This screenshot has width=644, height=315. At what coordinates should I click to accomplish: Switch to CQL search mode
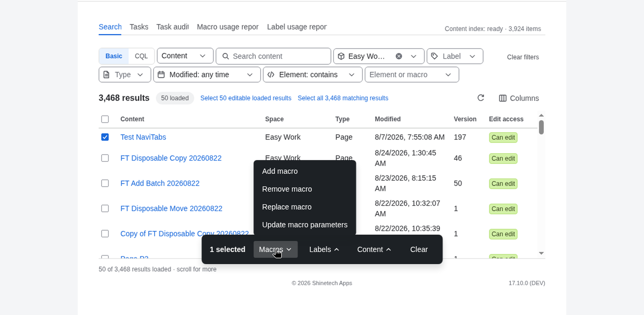(141, 56)
